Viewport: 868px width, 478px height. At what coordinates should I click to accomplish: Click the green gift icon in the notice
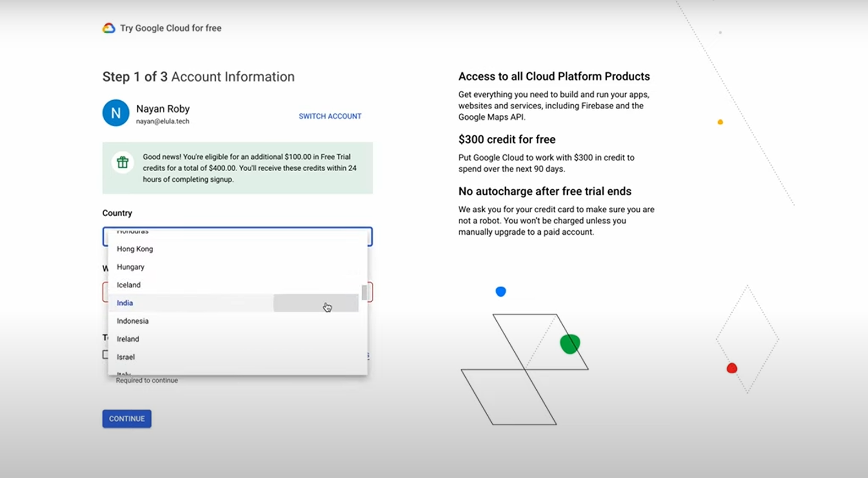coord(122,163)
